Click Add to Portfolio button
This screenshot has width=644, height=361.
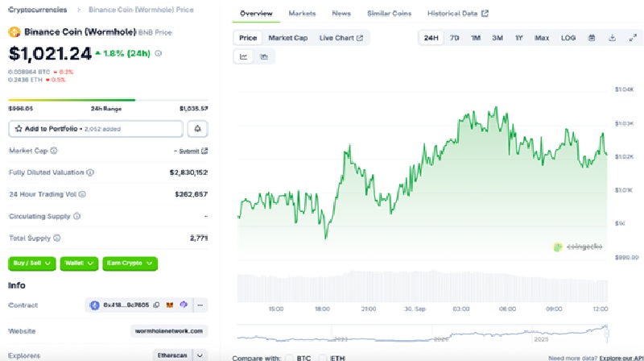point(95,129)
